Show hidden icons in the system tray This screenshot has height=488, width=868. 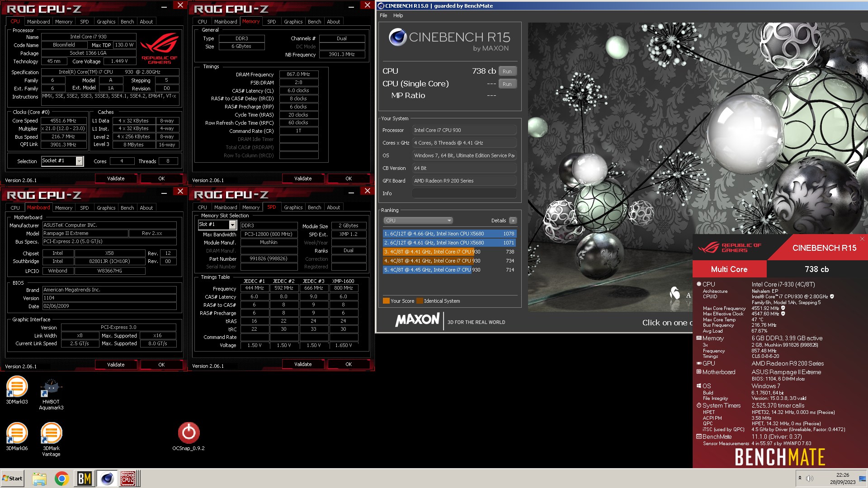[x=800, y=478]
